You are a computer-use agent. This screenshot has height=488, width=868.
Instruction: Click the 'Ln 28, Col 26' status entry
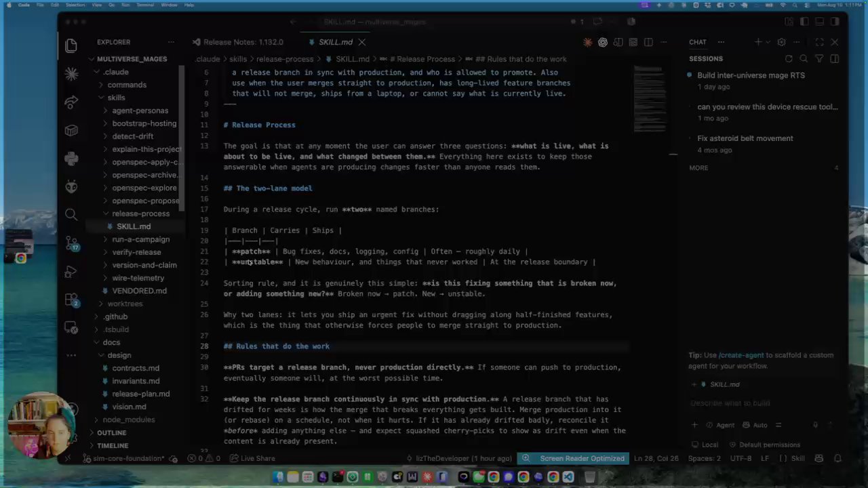[x=656, y=458]
